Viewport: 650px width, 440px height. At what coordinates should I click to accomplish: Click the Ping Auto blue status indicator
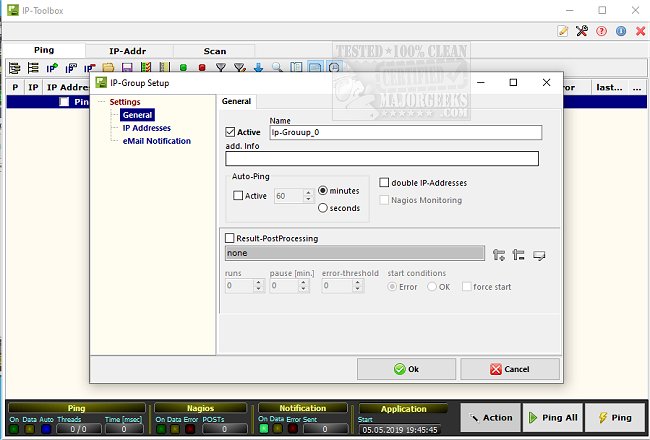[x=46, y=429]
